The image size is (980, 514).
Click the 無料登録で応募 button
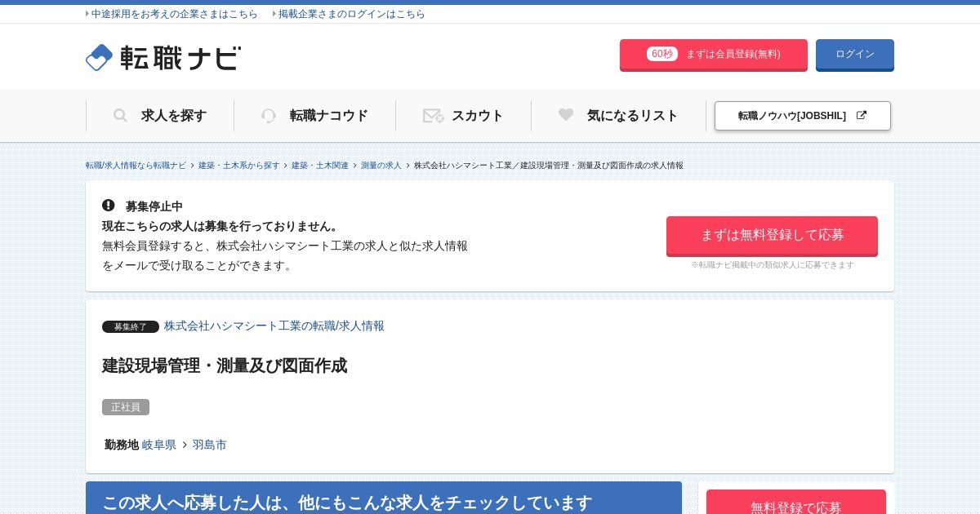pyautogui.click(x=796, y=503)
